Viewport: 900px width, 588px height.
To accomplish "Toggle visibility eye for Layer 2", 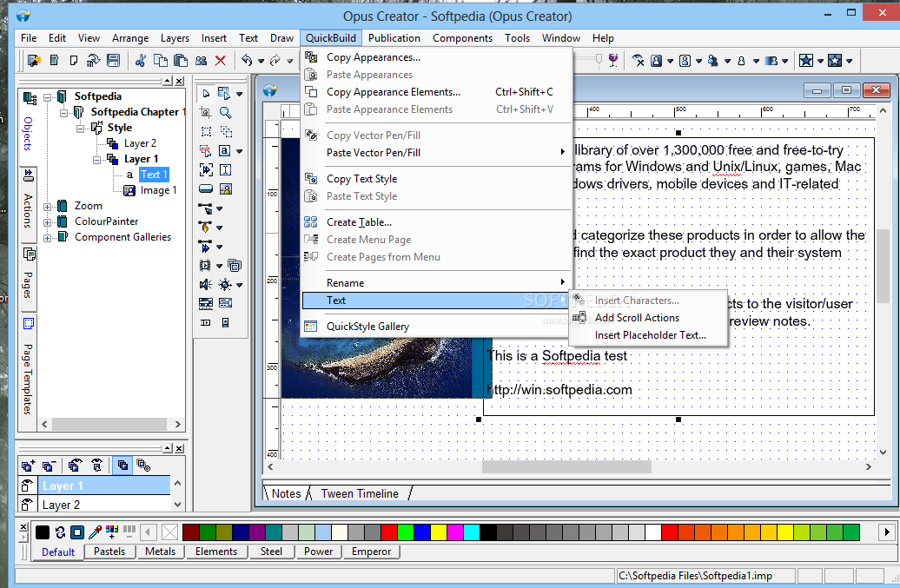I will (26, 505).
